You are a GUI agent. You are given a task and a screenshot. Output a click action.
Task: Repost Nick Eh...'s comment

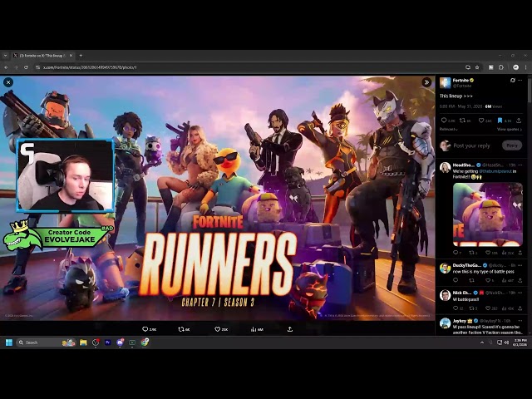point(471,308)
